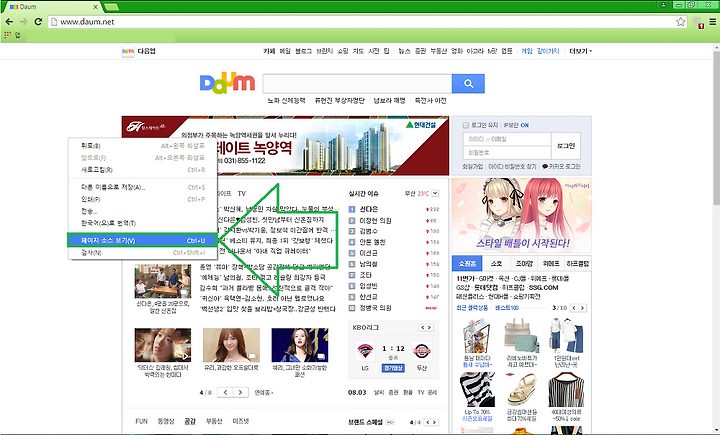Click the large Daum logo
Viewport: 720px width, 435px height.
point(227,83)
